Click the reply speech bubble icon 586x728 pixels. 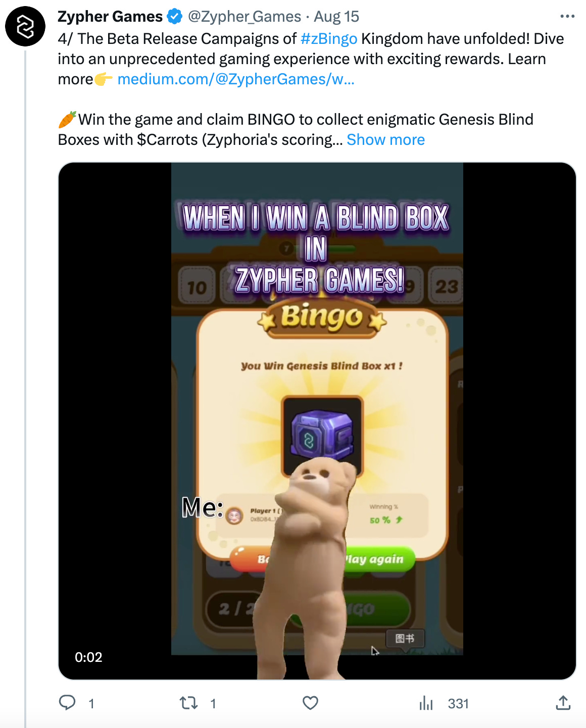click(x=67, y=703)
